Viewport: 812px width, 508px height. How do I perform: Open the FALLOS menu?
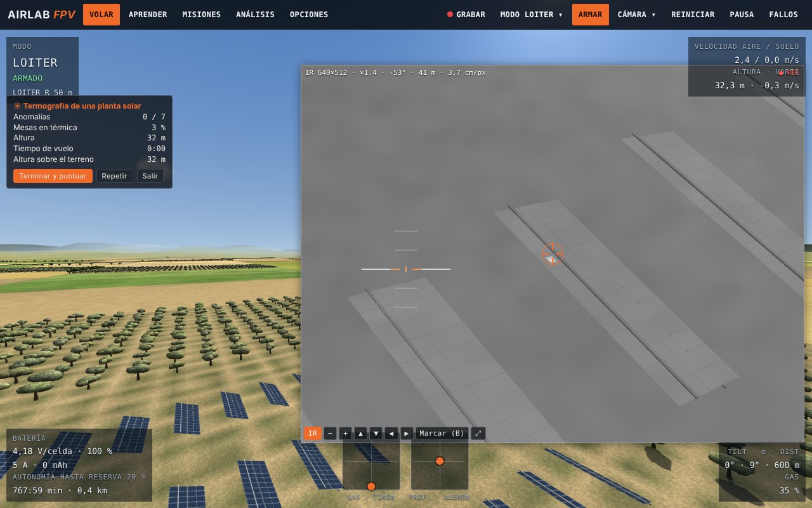click(x=783, y=15)
